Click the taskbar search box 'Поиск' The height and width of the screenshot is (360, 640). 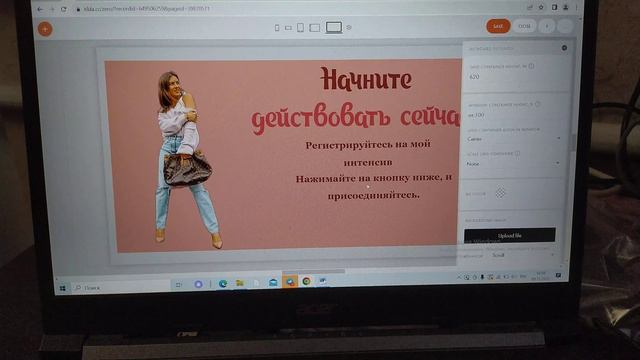(120, 288)
